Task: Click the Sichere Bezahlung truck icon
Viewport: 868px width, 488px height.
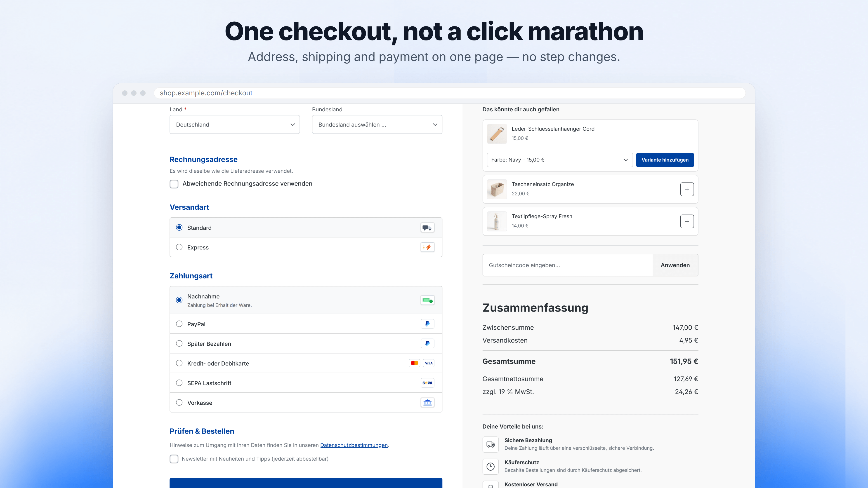Action: [x=490, y=445]
